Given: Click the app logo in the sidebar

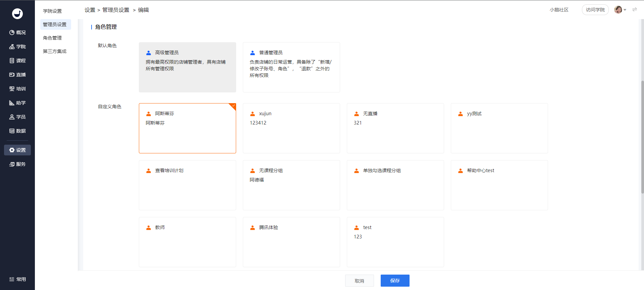Looking at the screenshot, I should 17,13.
